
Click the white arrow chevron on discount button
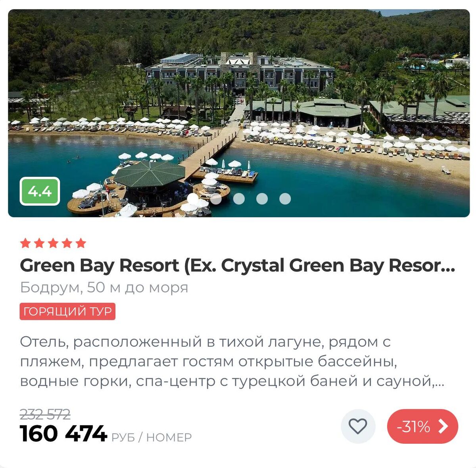point(443,426)
